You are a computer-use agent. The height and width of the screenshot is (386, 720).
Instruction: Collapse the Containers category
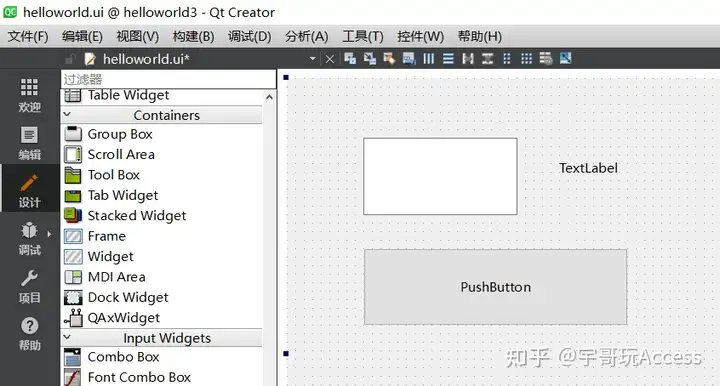click(x=67, y=114)
